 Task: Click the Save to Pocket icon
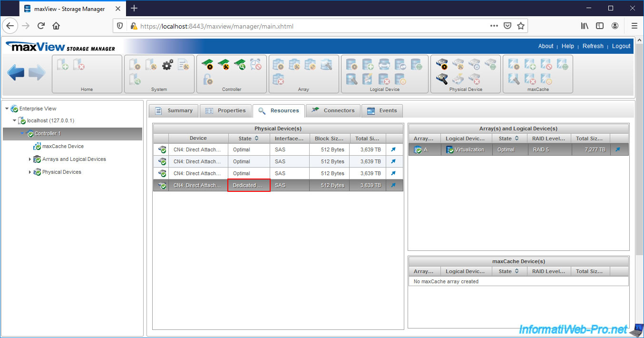tap(507, 26)
